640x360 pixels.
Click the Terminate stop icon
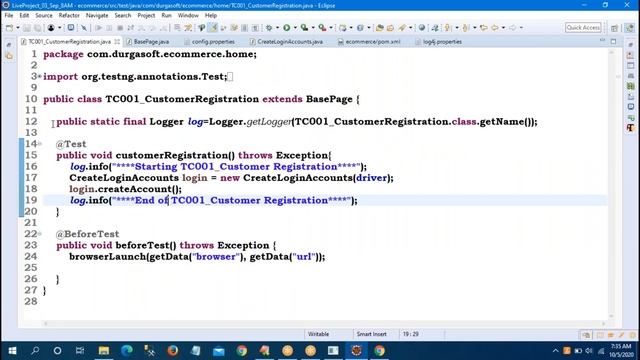pos(120,28)
